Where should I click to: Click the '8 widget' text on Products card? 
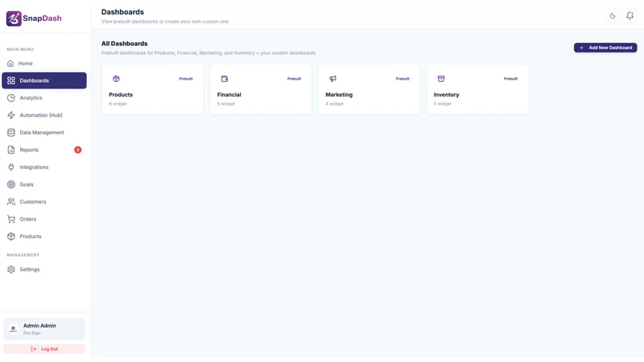118,104
